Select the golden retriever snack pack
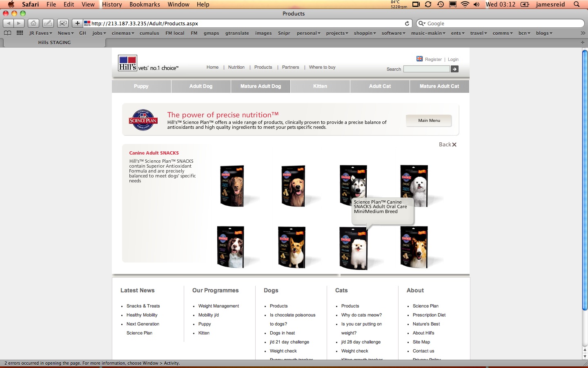This screenshot has width=588, height=368. (293, 186)
